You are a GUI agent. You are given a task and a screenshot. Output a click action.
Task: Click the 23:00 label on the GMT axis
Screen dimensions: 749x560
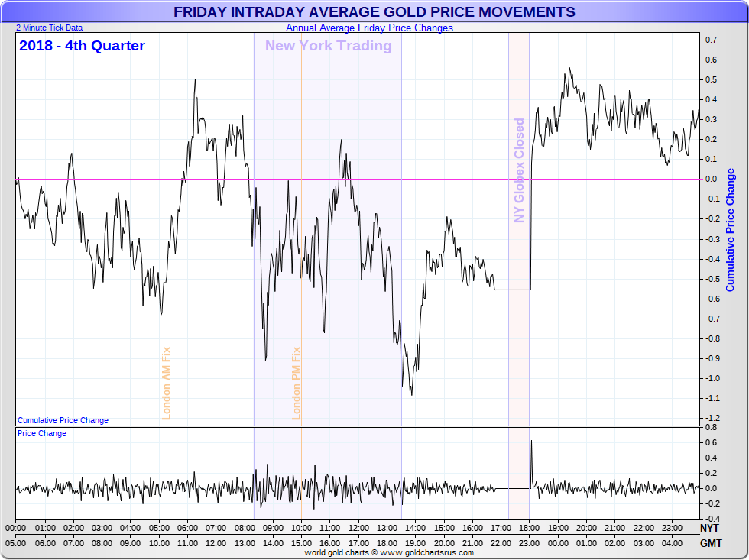[529, 543]
